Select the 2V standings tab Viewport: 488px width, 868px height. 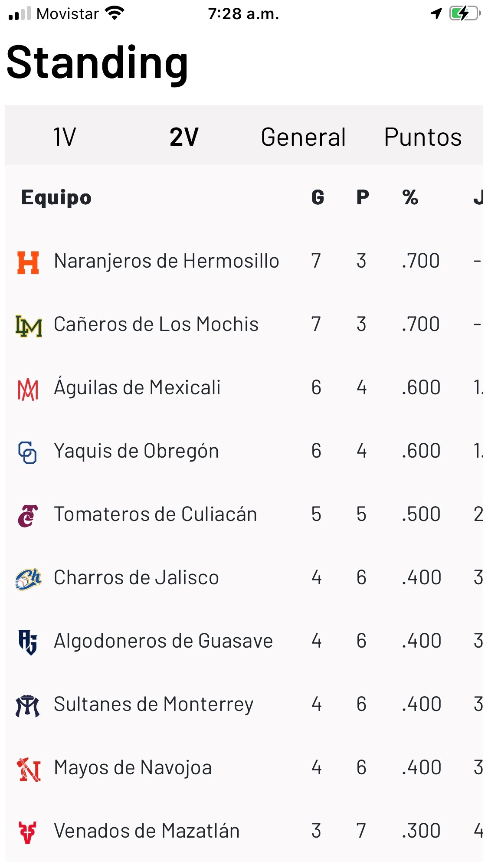184,137
